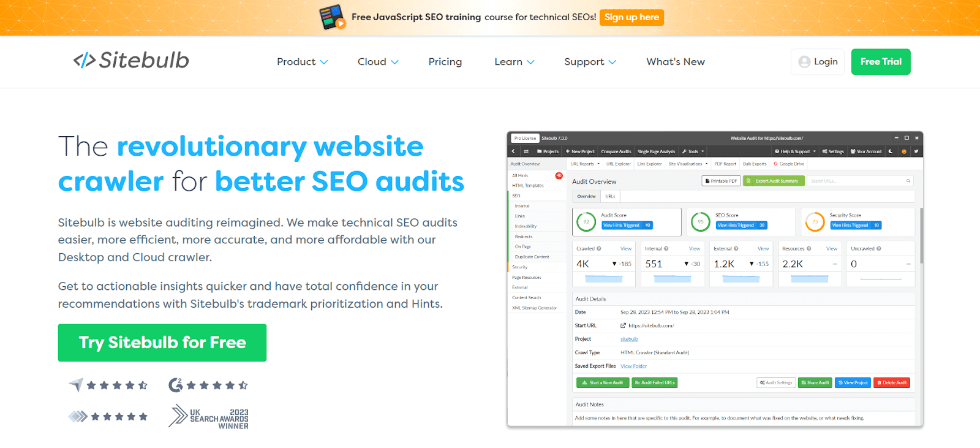Click the green Free Trial button

tap(881, 62)
